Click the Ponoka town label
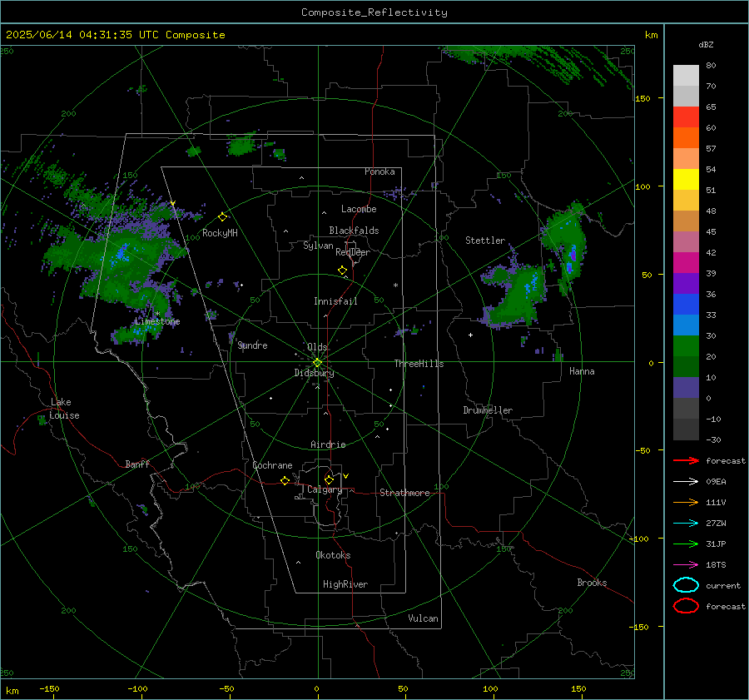 pos(379,171)
